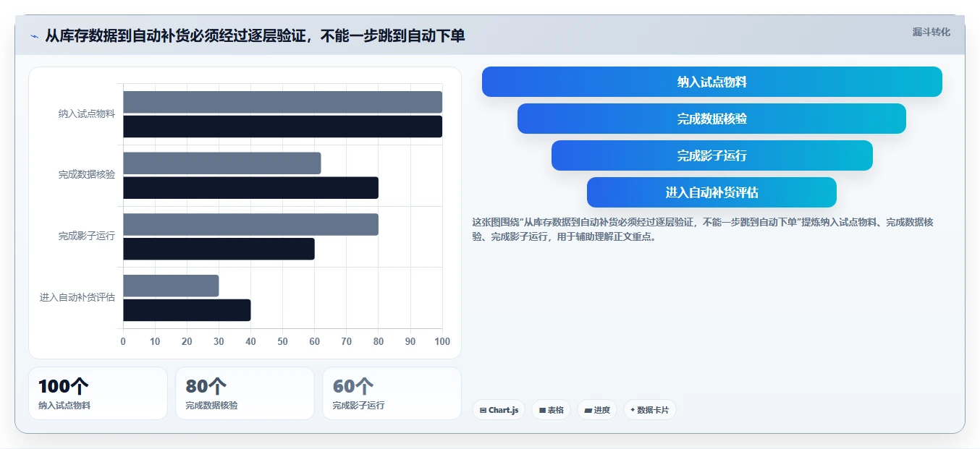Viewport: 980px width, 449px height.
Task: Click the x-axis tick label 80
Action: [x=378, y=341]
